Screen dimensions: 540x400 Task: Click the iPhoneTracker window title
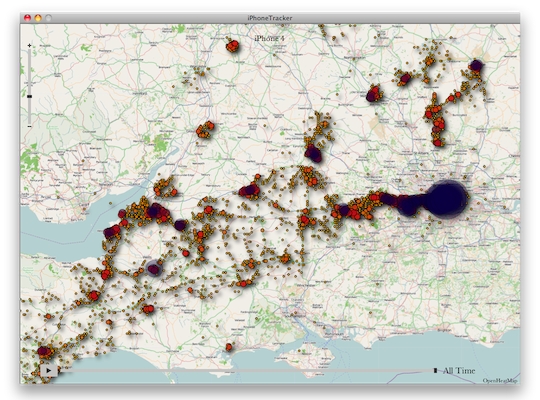[x=270, y=18]
